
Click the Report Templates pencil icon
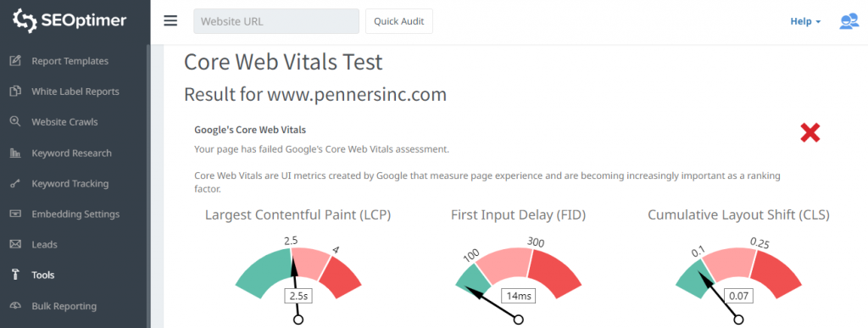(x=15, y=61)
